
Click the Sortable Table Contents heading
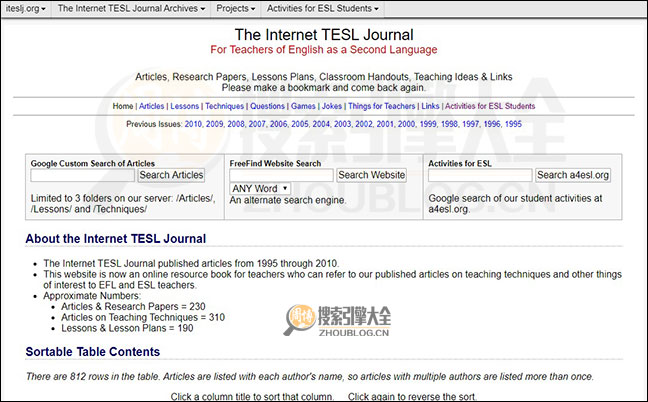(93, 352)
